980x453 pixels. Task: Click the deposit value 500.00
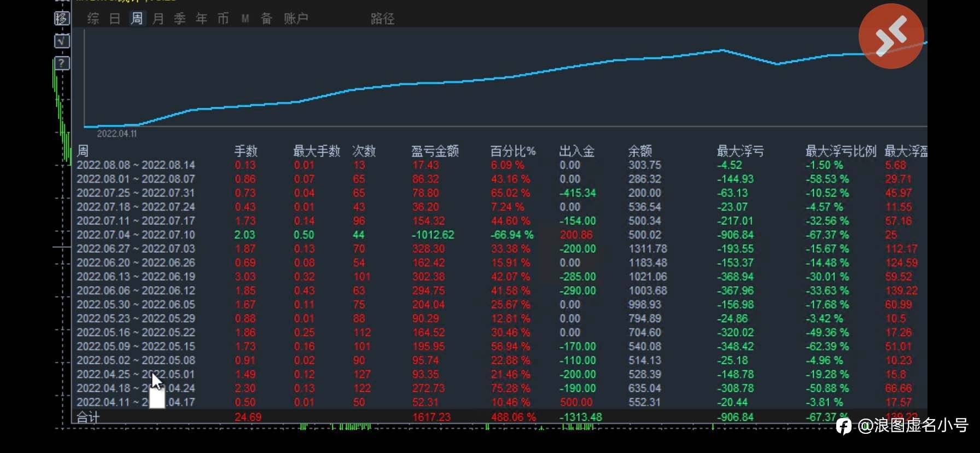click(x=576, y=402)
